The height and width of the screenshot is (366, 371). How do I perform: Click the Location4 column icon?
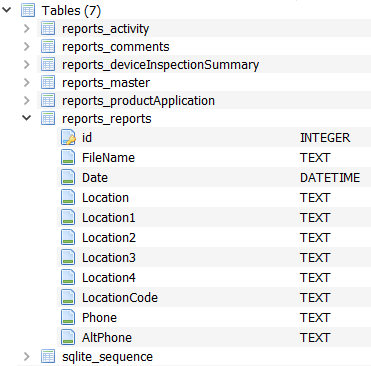click(68, 277)
